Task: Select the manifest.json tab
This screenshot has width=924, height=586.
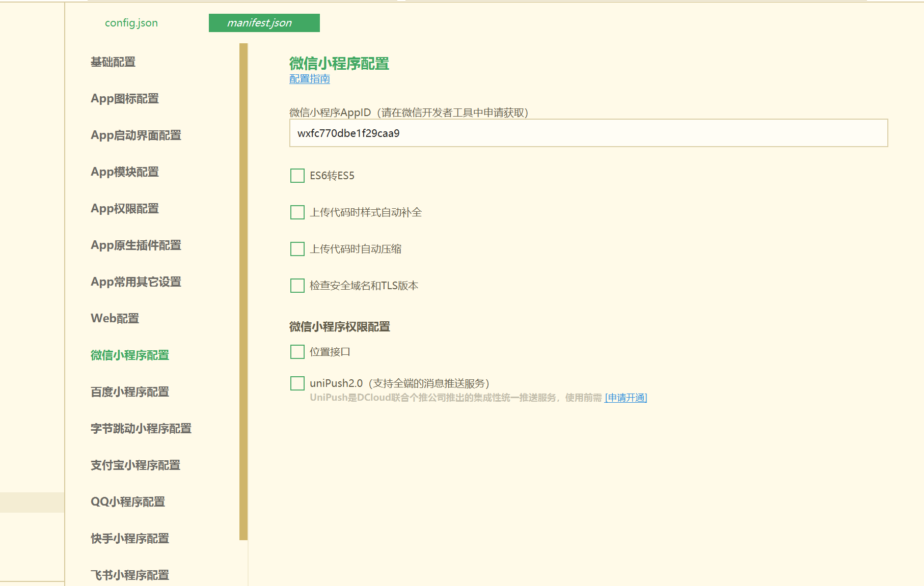Action: pyautogui.click(x=264, y=23)
